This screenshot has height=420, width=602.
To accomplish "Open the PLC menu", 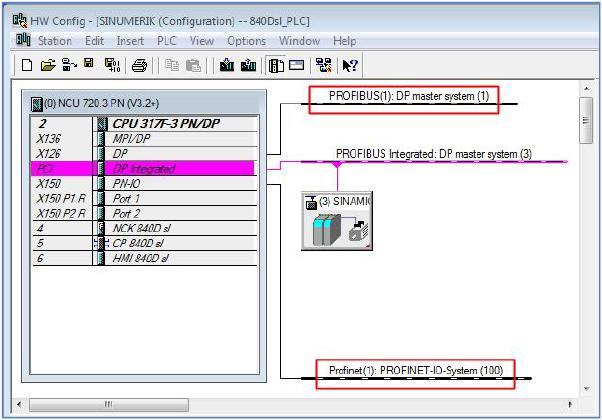I will [x=167, y=41].
